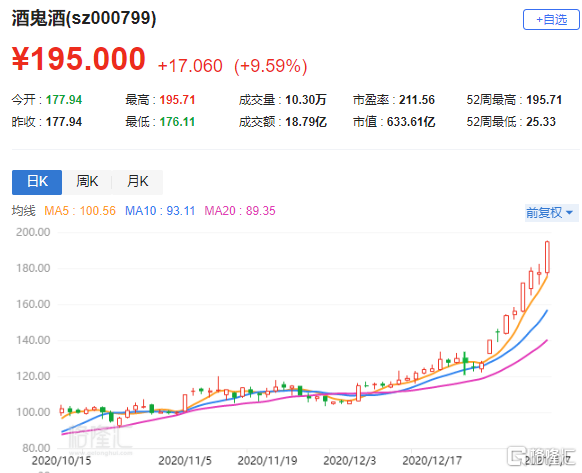This screenshot has height=473, width=582.
Task: Select the percent change (+9.59%)
Action: point(271,66)
